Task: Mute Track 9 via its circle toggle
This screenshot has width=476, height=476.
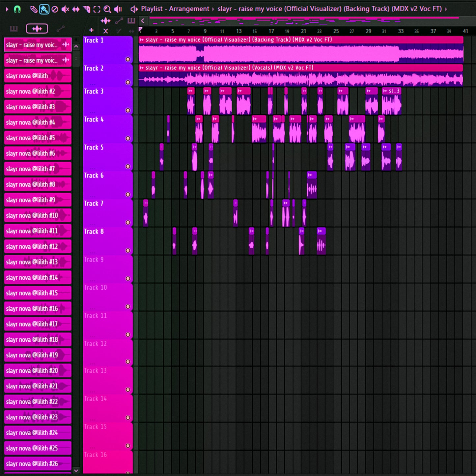Action: coord(128,278)
